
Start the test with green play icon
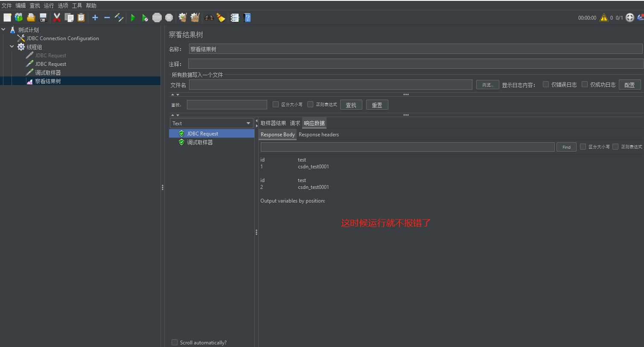[133, 18]
